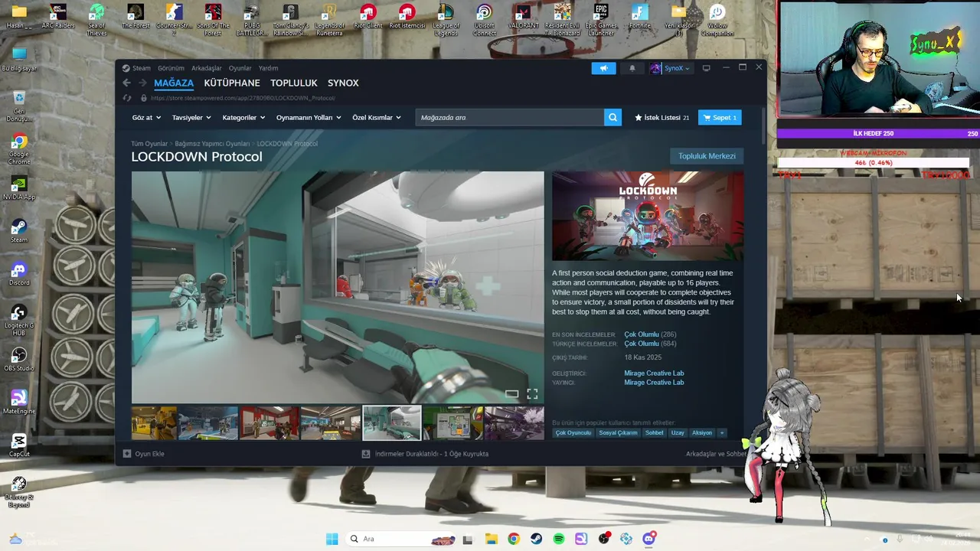Open Discord desktop shortcut

[19, 274]
